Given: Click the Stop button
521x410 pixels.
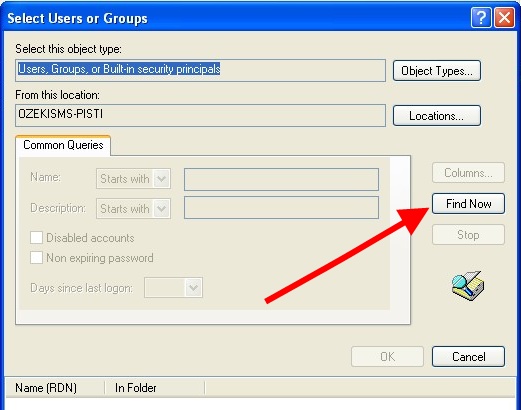Looking at the screenshot, I should [x=468, y=235].
